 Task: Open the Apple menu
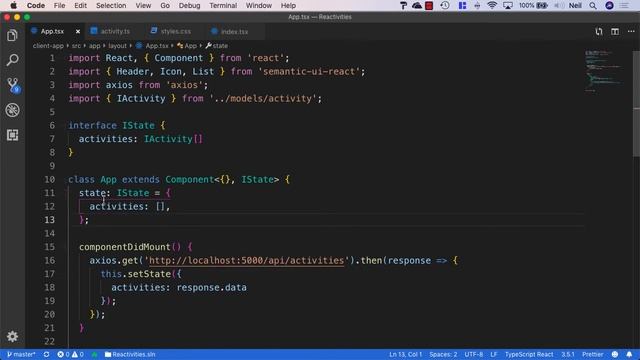(13, 5)
